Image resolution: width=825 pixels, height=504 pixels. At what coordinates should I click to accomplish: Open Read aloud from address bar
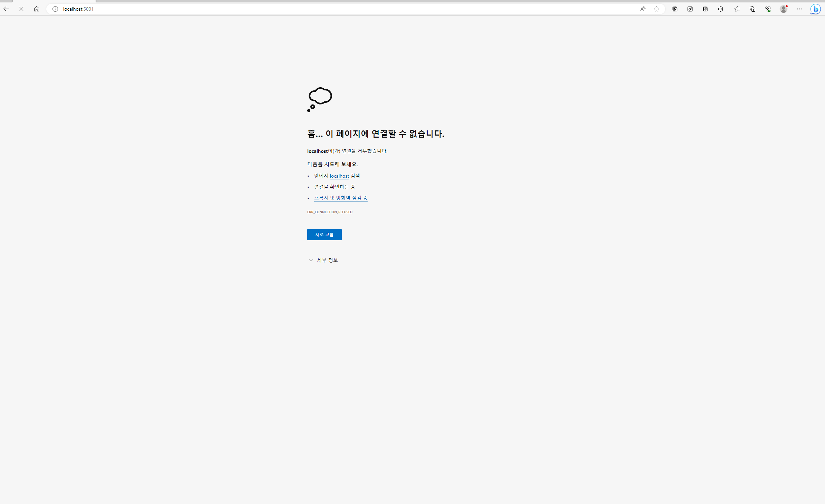[642, 9]
